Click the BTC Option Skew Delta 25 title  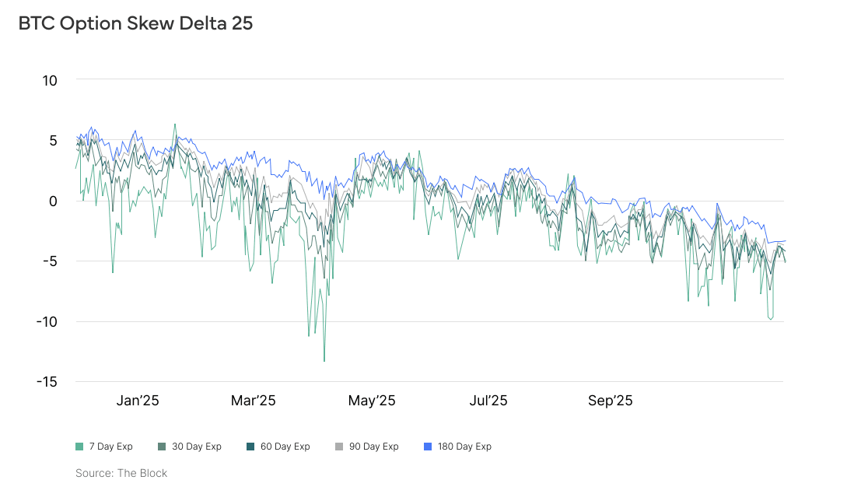click(x=135, y=23)
